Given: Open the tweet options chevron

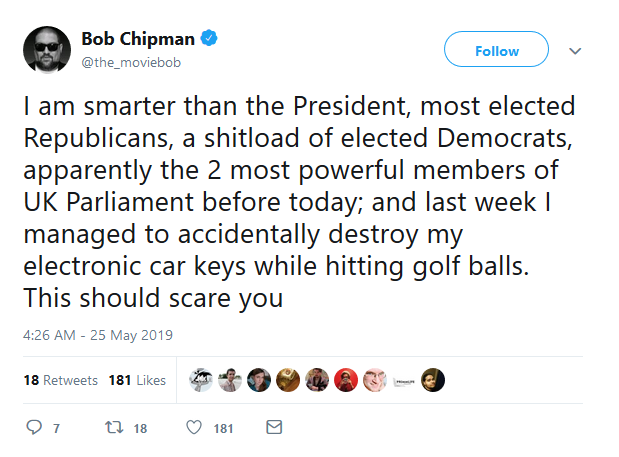Looking at the screenshot, I should pyautogui.click(x=575, y=51).
